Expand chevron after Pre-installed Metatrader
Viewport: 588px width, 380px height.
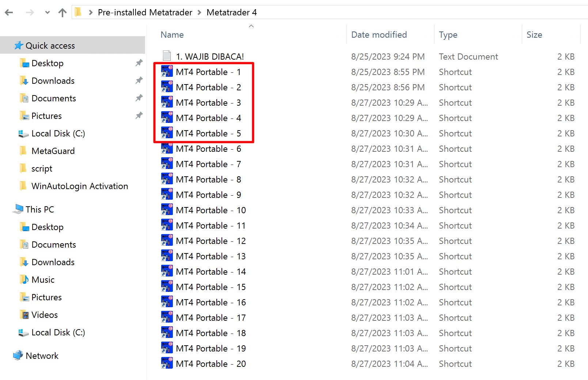[200, 12]
